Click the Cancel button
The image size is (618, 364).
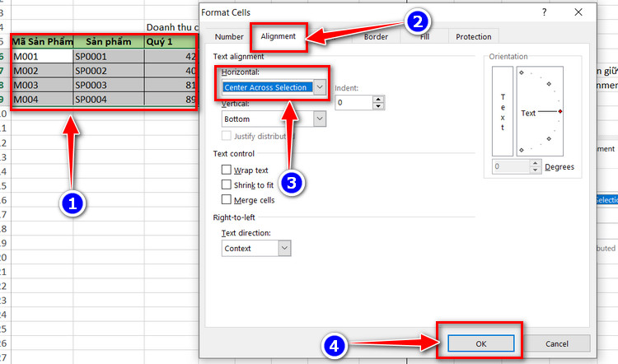click(556, 343)
